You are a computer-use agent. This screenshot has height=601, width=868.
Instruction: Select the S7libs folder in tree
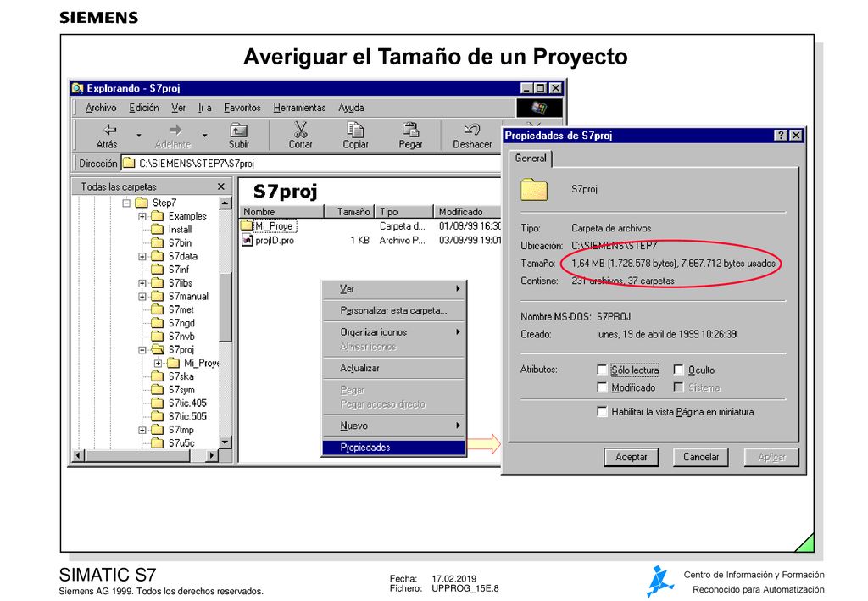coord(172,283)
